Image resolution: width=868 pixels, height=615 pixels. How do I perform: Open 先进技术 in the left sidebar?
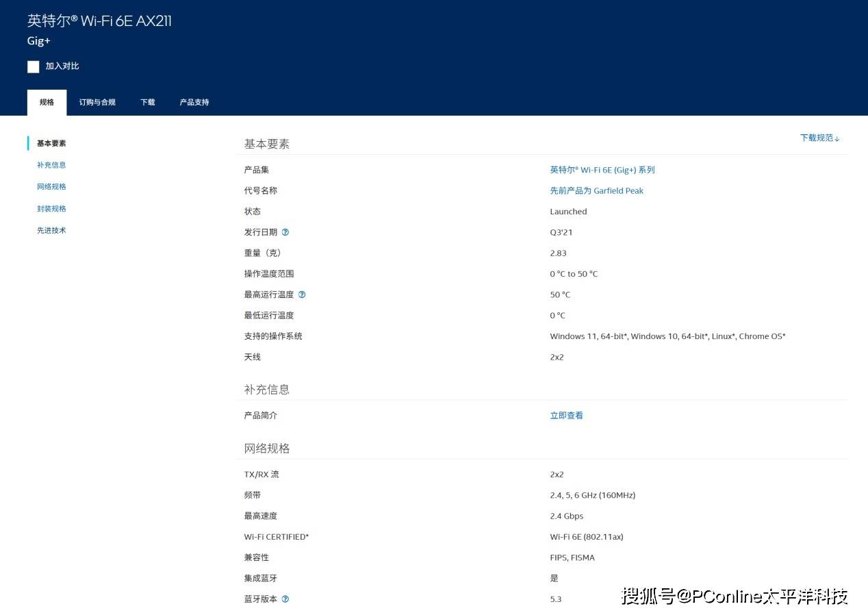51,231
